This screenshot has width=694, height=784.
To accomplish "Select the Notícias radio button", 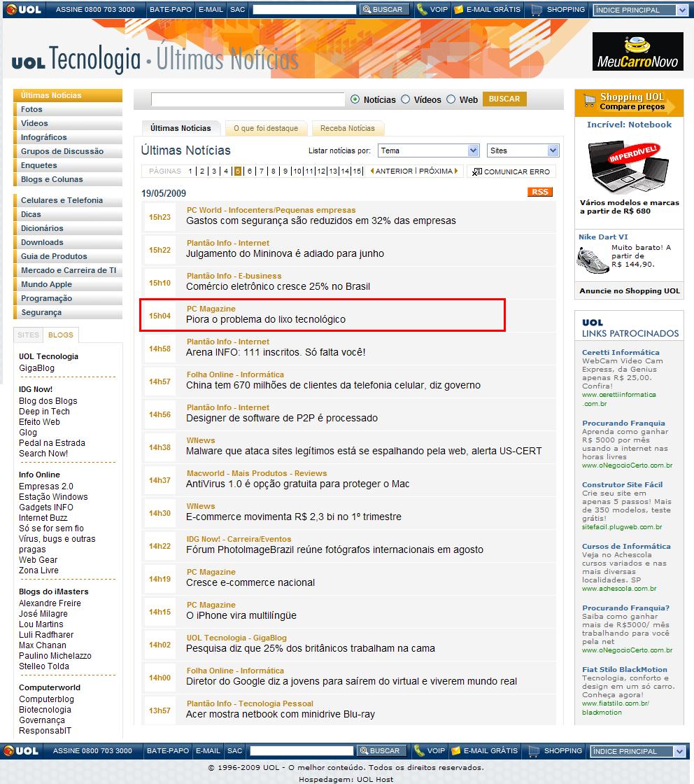I will [355, 99].
